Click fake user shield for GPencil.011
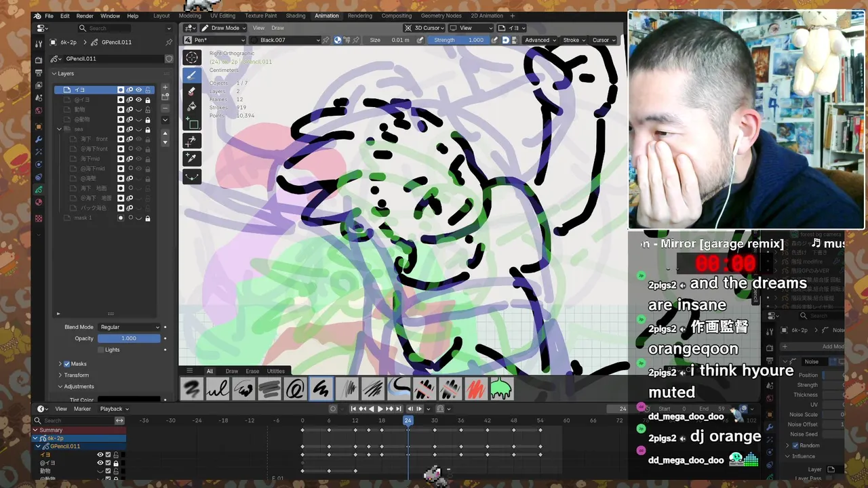The width and height of the screenshot is (868, 488). coord(169,59)
